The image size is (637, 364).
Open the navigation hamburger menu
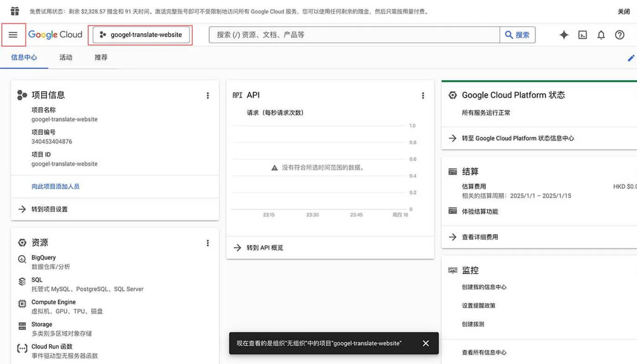coord(13,35)
